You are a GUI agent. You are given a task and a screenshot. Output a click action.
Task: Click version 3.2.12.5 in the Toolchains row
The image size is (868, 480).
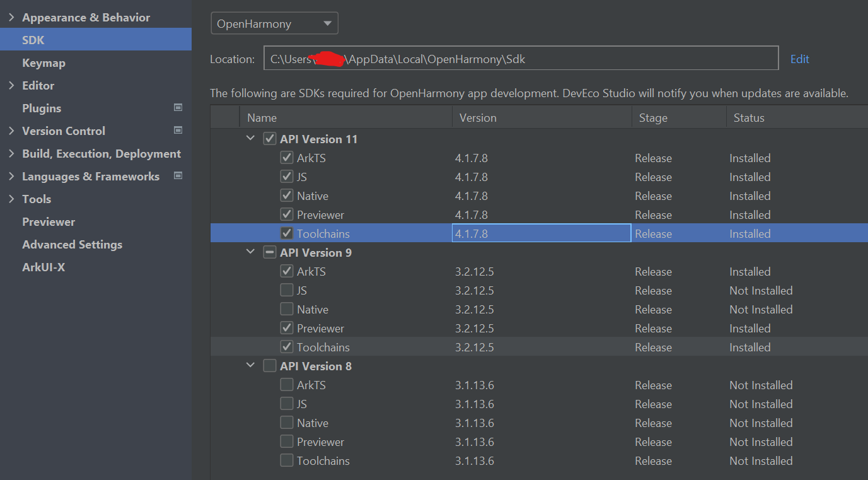pos(475,347)
